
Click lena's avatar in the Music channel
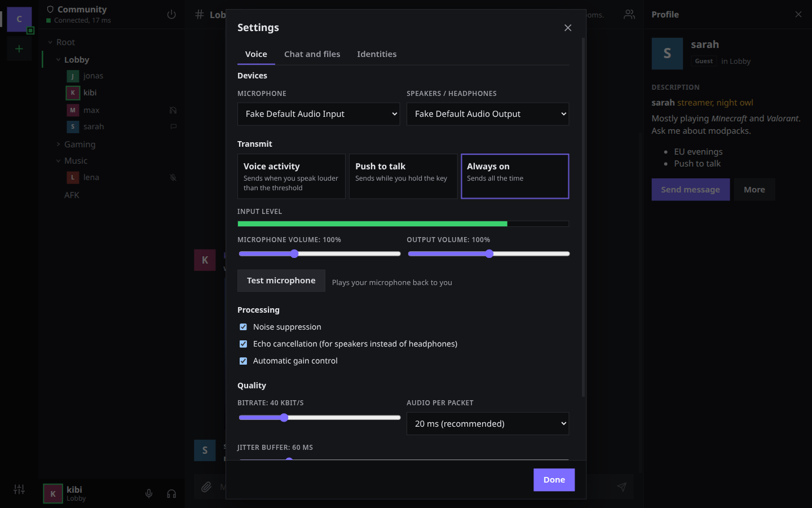(73, 177)
